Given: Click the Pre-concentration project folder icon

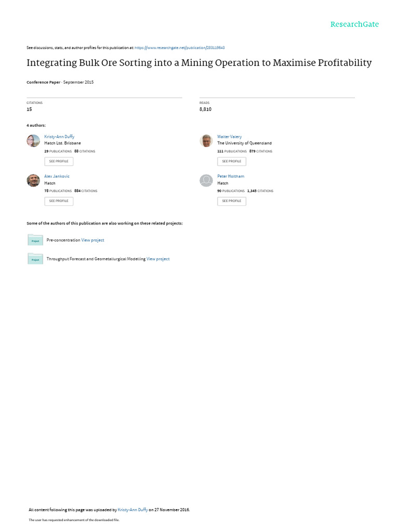Looking at the screenshot, I should tap(35, 240).
